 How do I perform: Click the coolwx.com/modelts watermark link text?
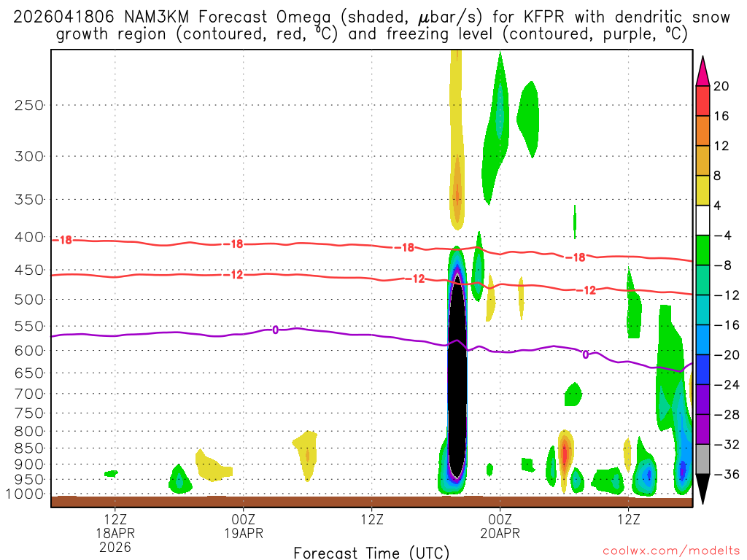pos(671,551)
